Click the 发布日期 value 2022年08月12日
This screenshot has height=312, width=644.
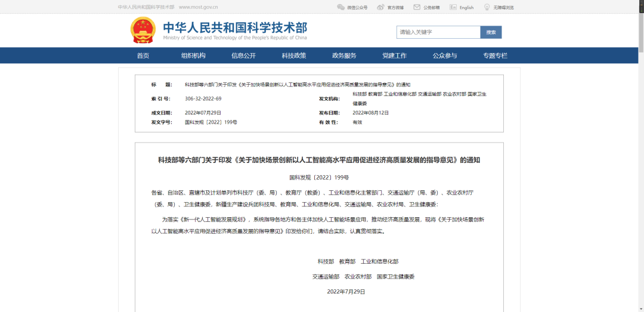pyautogui.click(x=370, y=113)
